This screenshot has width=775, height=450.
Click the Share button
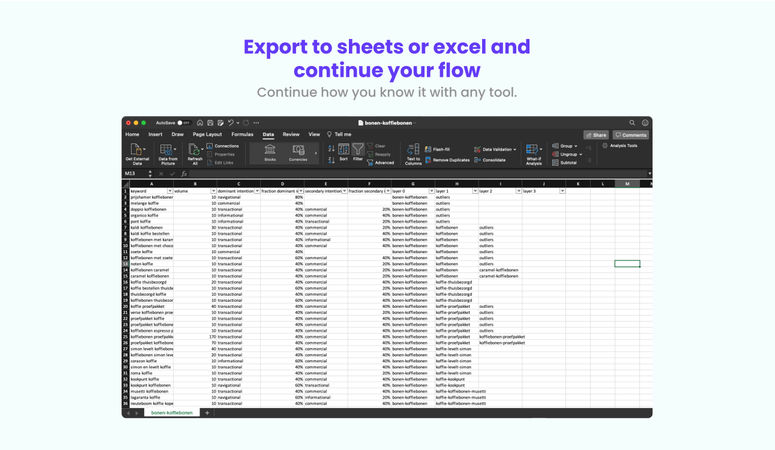[596, 135]
